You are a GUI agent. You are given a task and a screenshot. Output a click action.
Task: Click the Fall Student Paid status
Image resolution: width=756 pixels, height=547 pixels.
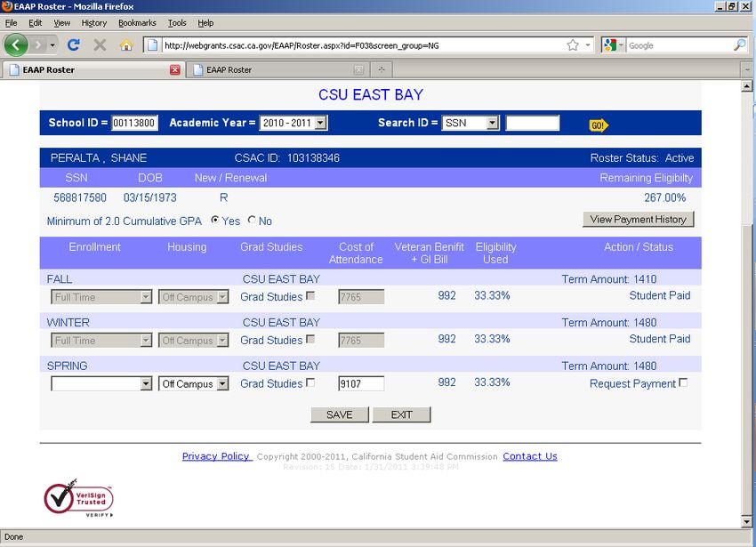click(x=660, y=295)
